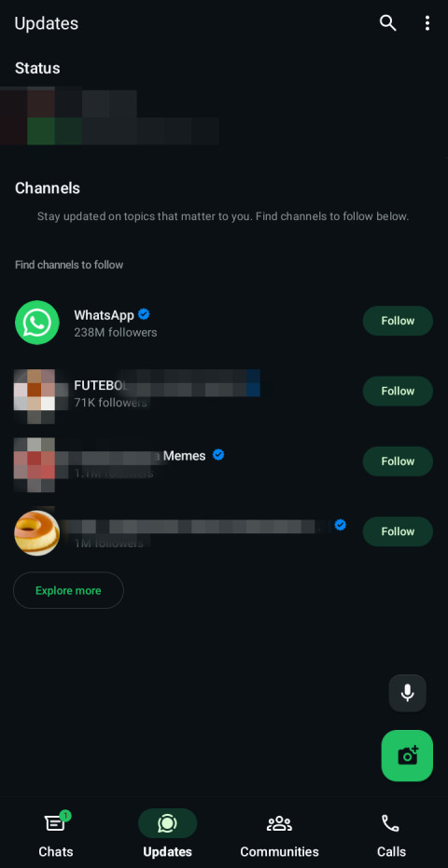Click the WhatsApp verified blue badge
This screenshot has width=448, height=868.
pos(144,314)
